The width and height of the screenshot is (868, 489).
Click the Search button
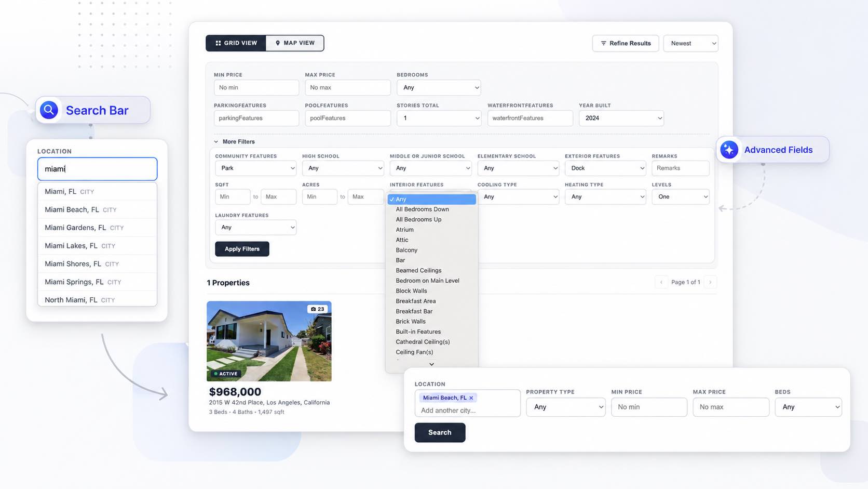[440, 432]
